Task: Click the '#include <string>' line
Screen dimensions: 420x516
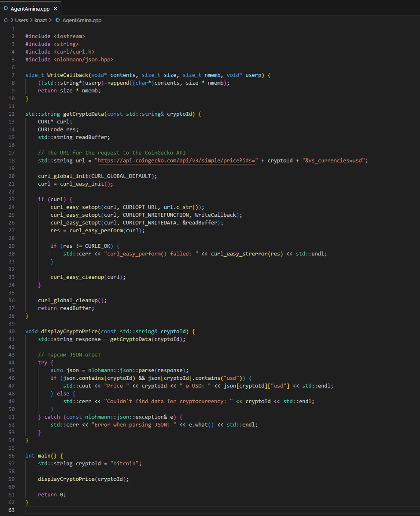Action: click(52, 44)
